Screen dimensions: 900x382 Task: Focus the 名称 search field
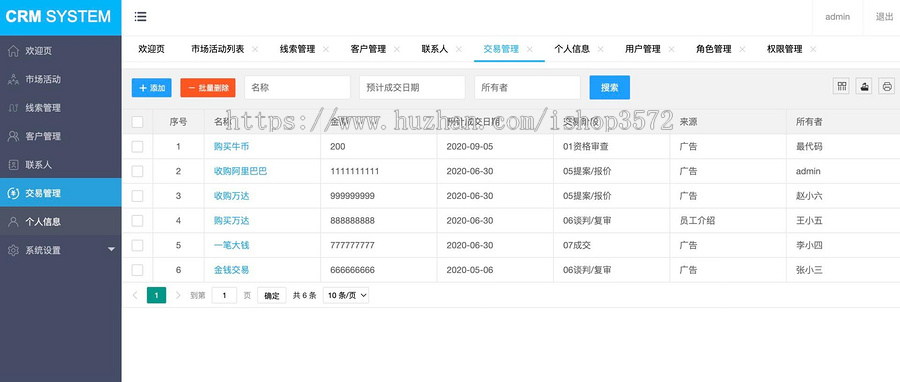(297, 87)
